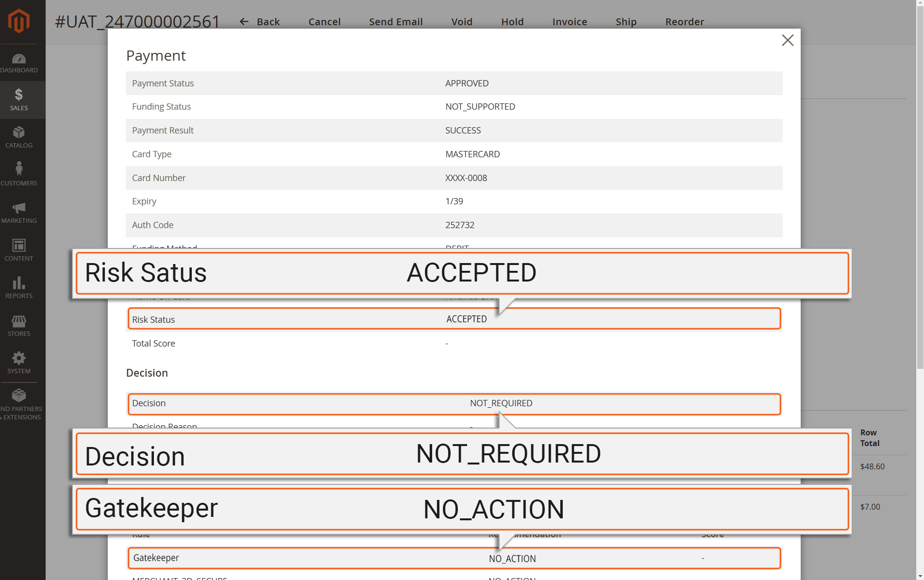Click the Gatekeeper rule name
This screenshot has width=924, height=580.
click(156, 558)
